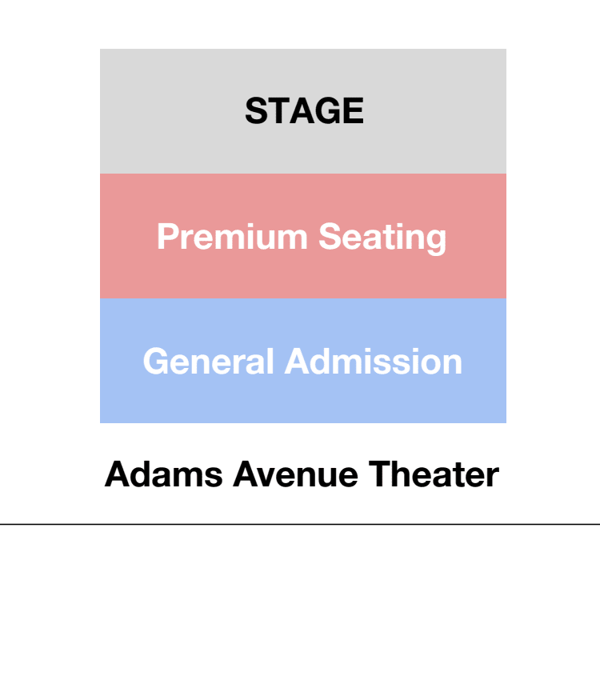Pick the gray stage color block
Image resolution: width=600 pixels, height=700 pixels.
[303, 111]
